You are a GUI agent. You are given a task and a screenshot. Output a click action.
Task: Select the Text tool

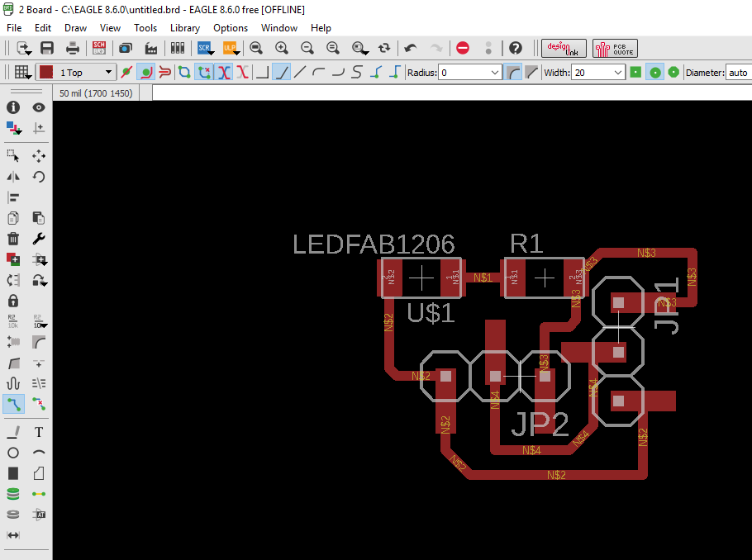39,432
